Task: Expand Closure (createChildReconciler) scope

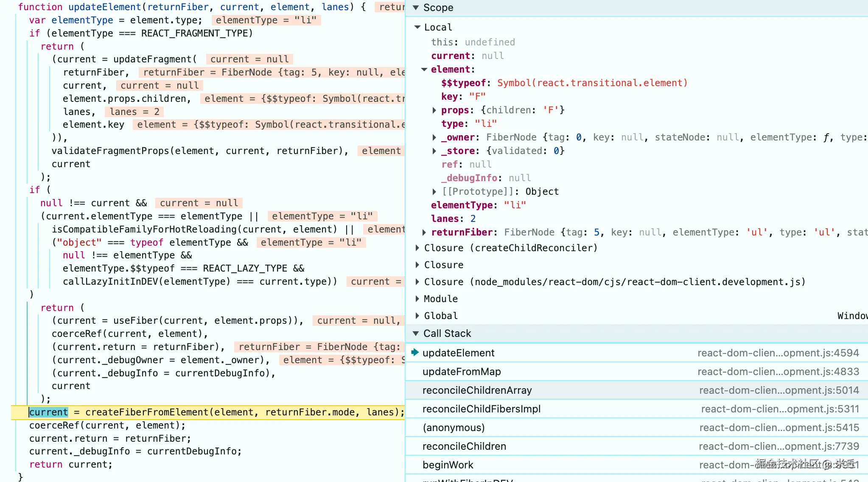Action: tap(417, 248)
